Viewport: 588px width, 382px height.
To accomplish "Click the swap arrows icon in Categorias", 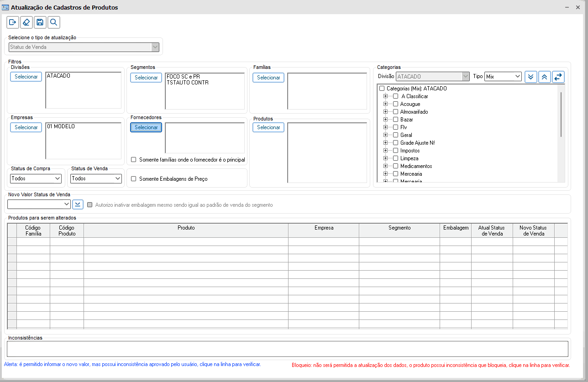I will 558,77.
